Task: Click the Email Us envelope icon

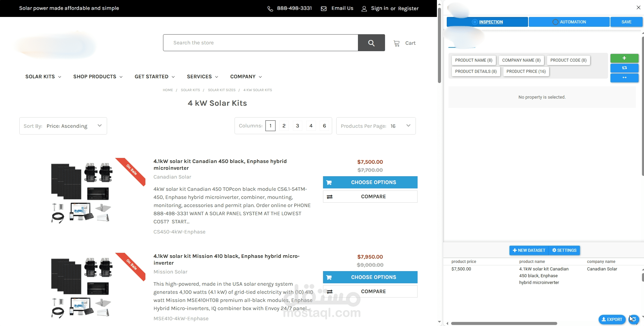Action: 324,9
